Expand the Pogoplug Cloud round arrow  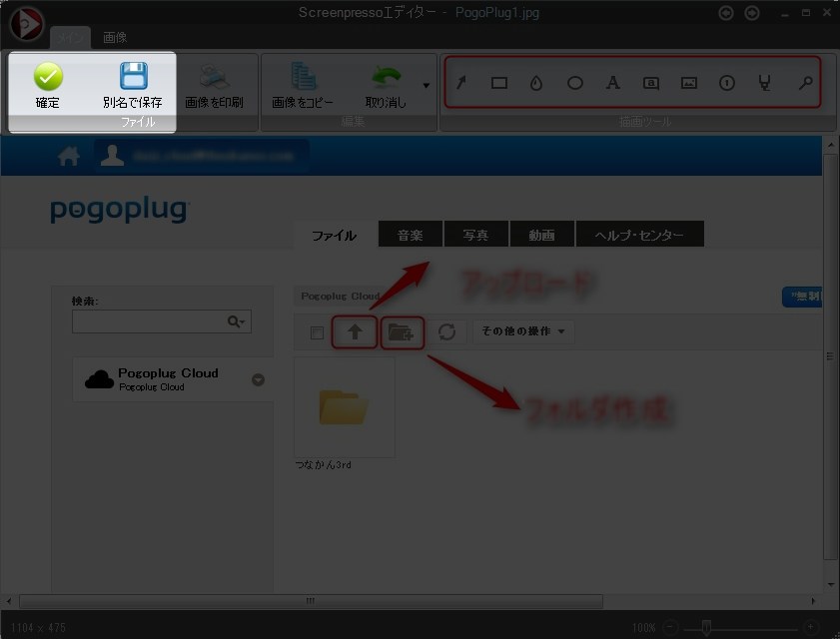(259, 379)
